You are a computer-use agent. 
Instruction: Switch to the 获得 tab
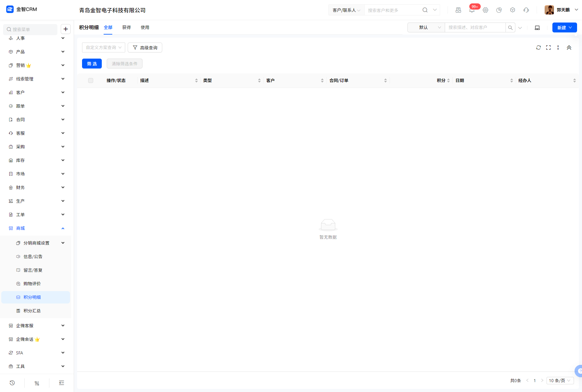point(126,27)
